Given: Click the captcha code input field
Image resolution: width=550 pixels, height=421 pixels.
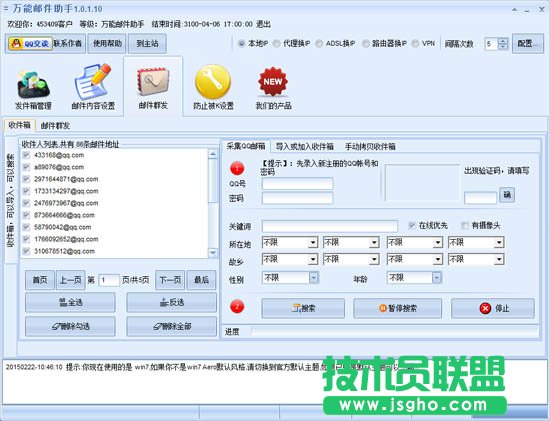Looking at the screenshot, I should pos(480,198).
